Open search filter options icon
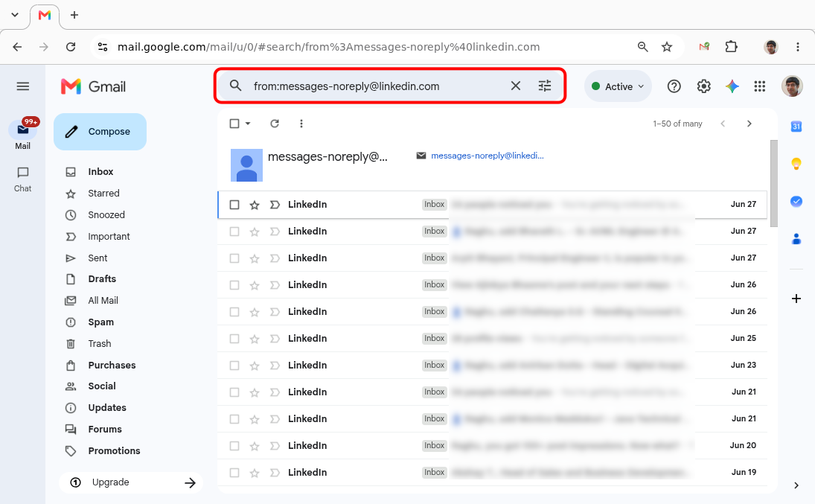The height and width of the screenshot is (504, 815). tap(545, 86)
